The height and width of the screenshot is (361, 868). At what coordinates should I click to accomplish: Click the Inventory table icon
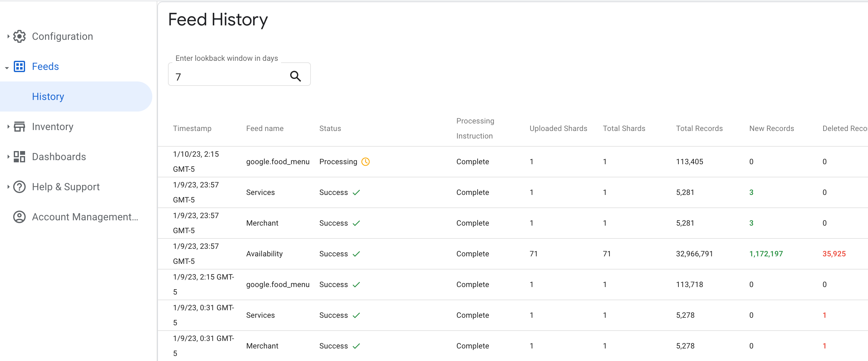click(x=19, y=126)
